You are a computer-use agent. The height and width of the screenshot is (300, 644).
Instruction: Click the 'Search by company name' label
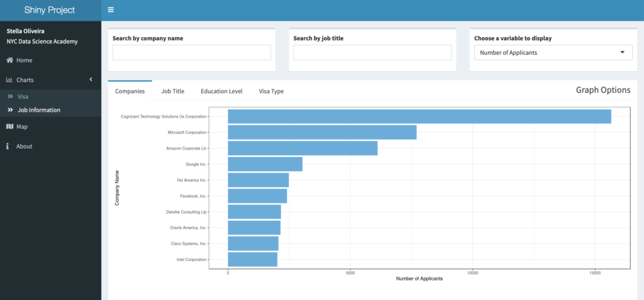point(148,38)
